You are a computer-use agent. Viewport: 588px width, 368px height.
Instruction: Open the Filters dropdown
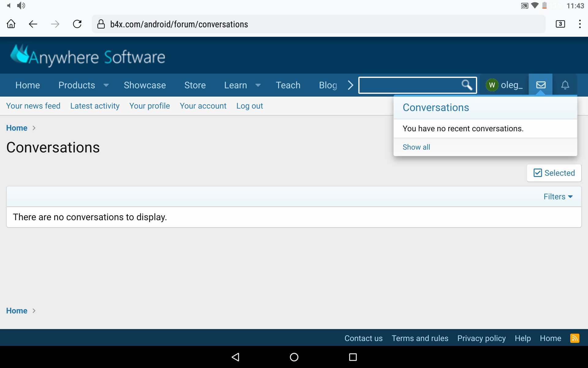pyautogui.click(x=558, y=196)
